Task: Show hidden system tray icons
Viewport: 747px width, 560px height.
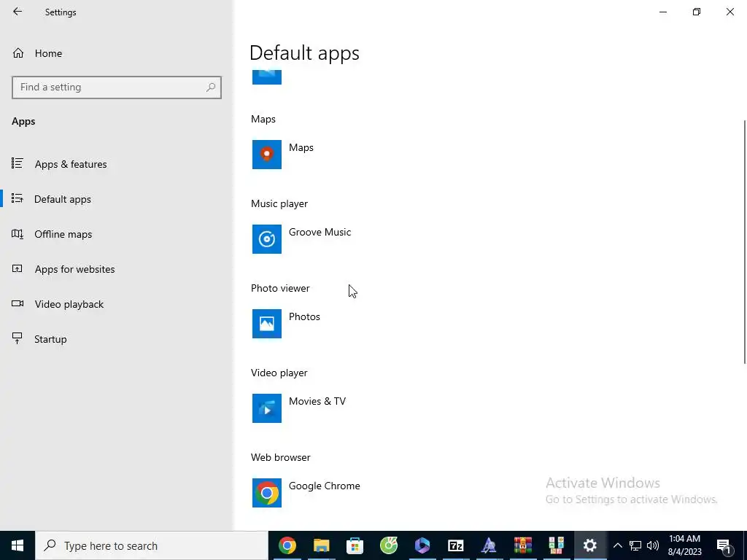Action: pos(617,545)
